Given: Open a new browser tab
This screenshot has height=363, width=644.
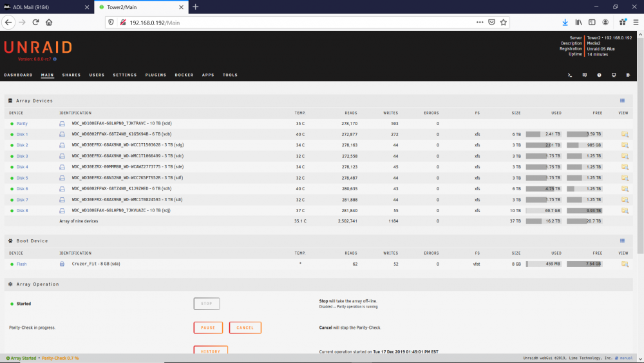Looking at the screenshot, I should point(196,7).
